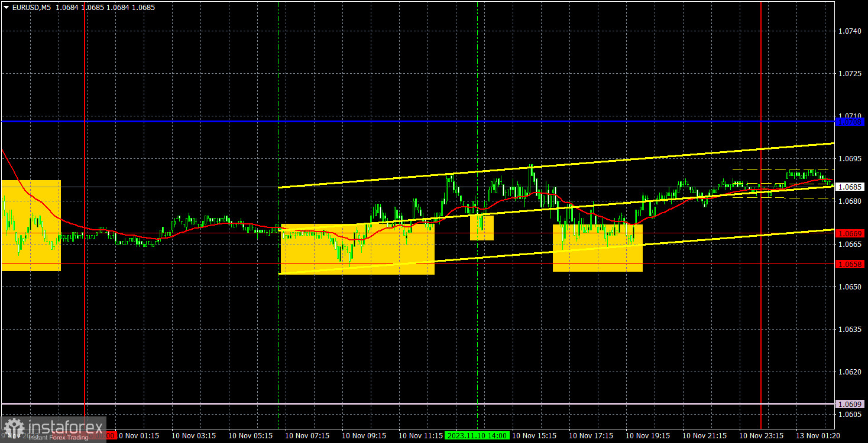Click the 10 Nov 23:15 time label
The height and width of the screenshot is (443, 868).
point(761,436)
